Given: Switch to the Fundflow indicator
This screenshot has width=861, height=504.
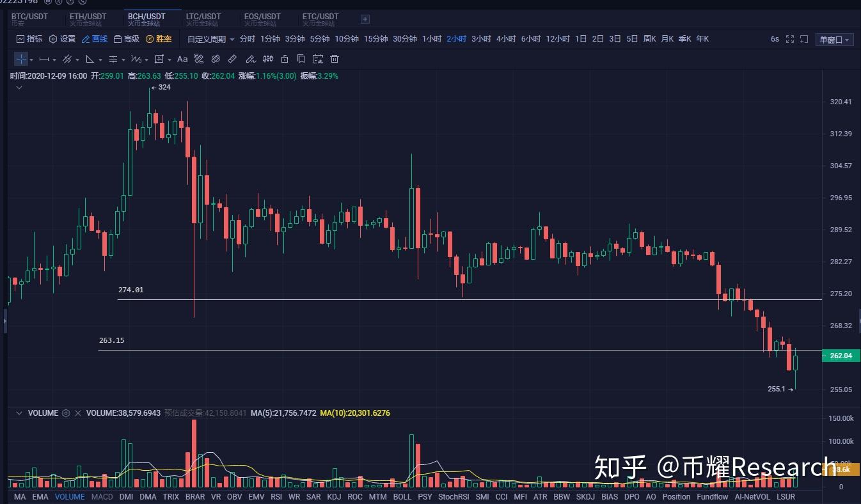Looking at the screenshot, I should [713, 496].
